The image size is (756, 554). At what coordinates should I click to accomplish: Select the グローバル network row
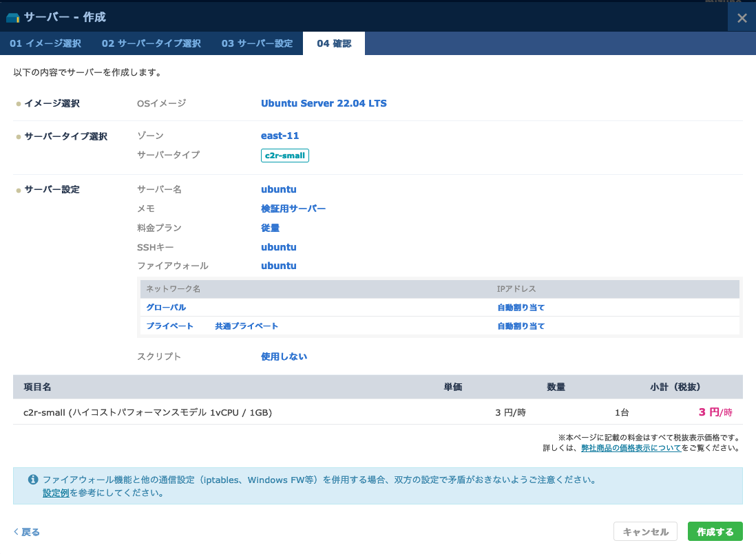click(x=166, y=308)
